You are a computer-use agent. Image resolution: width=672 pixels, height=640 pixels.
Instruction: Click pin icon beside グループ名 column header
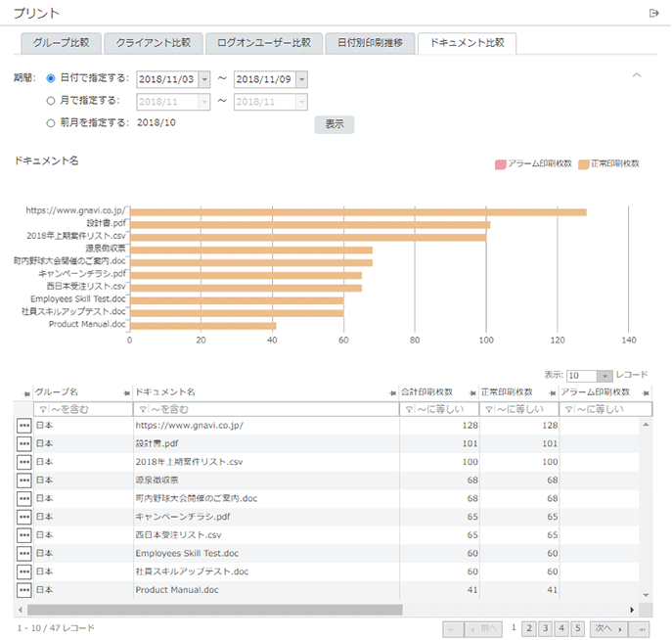[x=26, y=392]
